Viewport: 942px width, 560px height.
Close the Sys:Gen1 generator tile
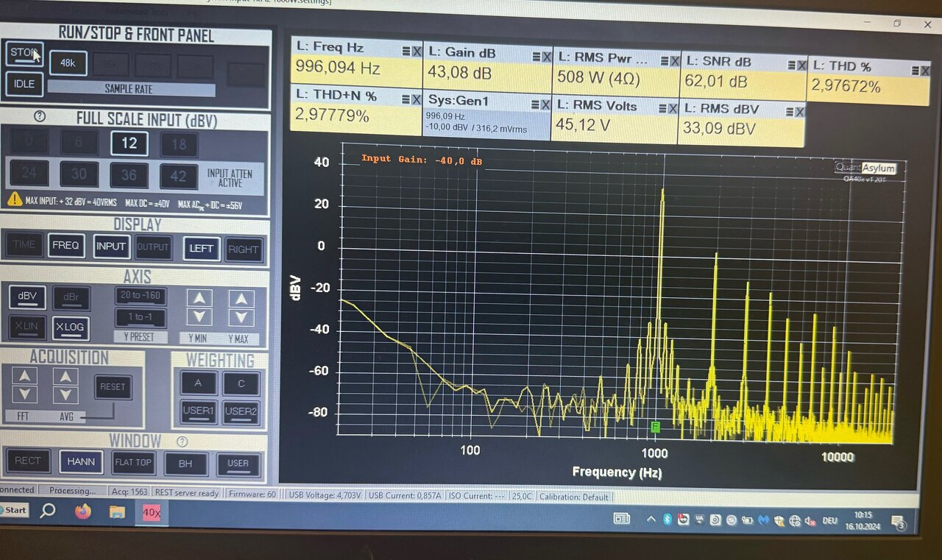pos(545,104)
